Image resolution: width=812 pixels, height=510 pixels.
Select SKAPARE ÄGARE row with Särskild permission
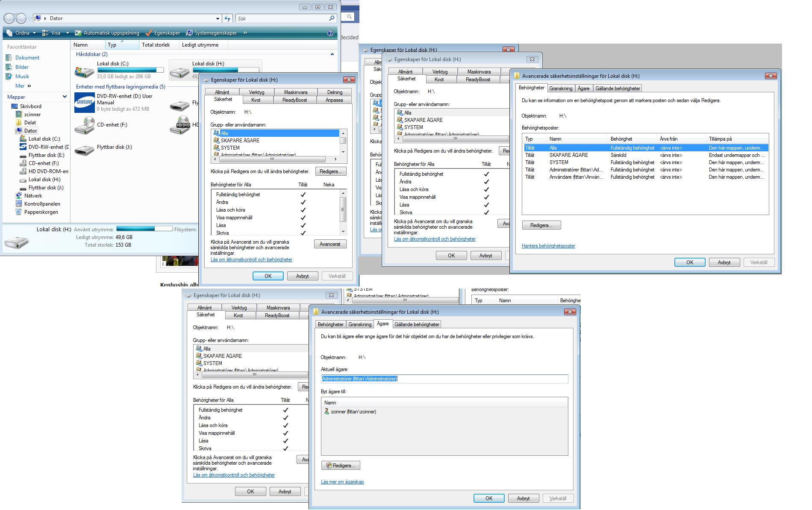[x=645, y=155]
